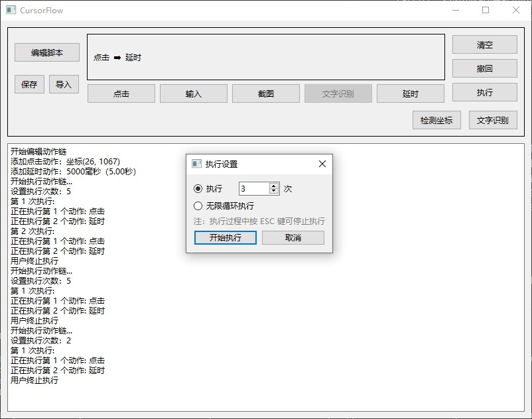The image size is (532, 419).
Task: Minimize the CursorFlow window
Action: 456,10
